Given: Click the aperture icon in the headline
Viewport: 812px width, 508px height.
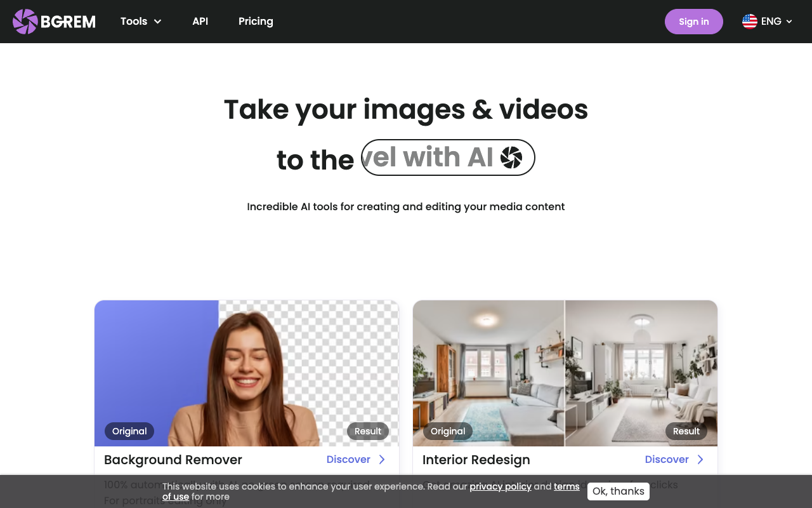Looking at the screenshot, I should [x=511, y=157].
